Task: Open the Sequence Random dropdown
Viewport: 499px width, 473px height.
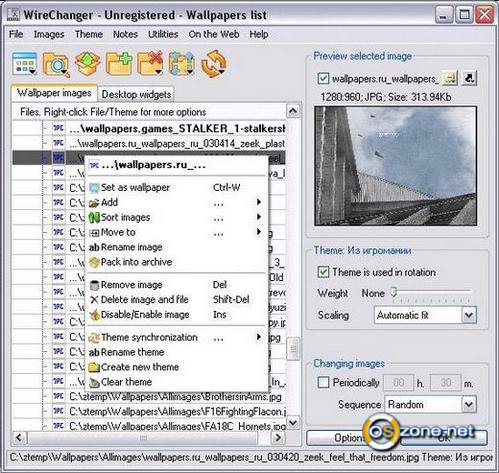Action: [x=469, y=404]
